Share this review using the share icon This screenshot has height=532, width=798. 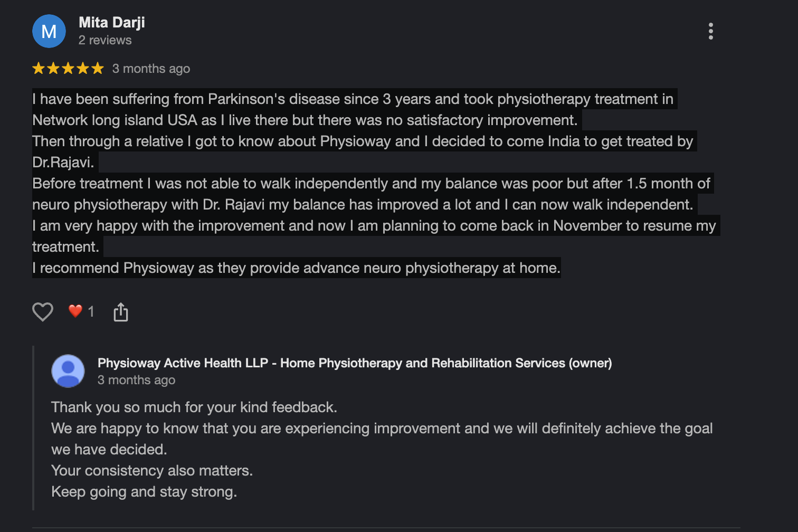click(121, 312)
